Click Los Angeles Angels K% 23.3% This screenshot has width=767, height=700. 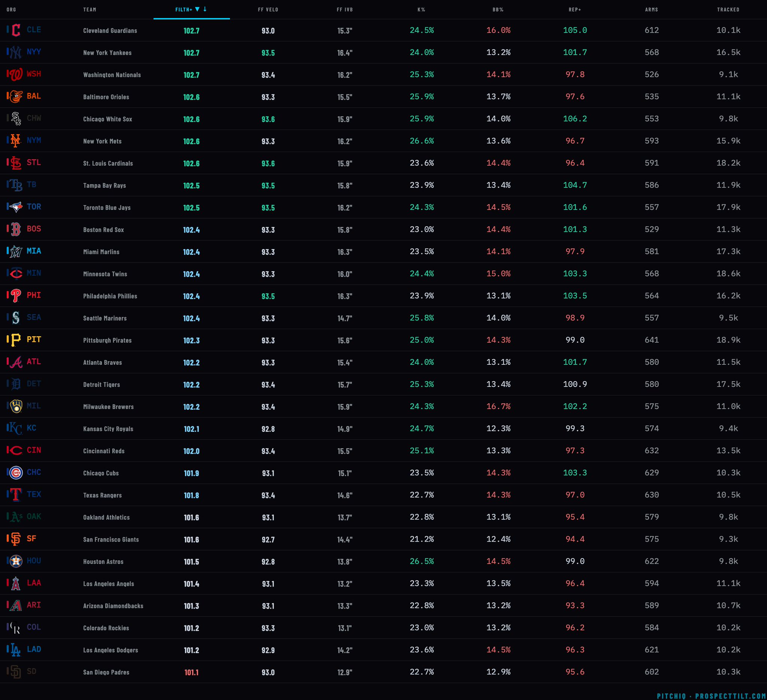422,583
